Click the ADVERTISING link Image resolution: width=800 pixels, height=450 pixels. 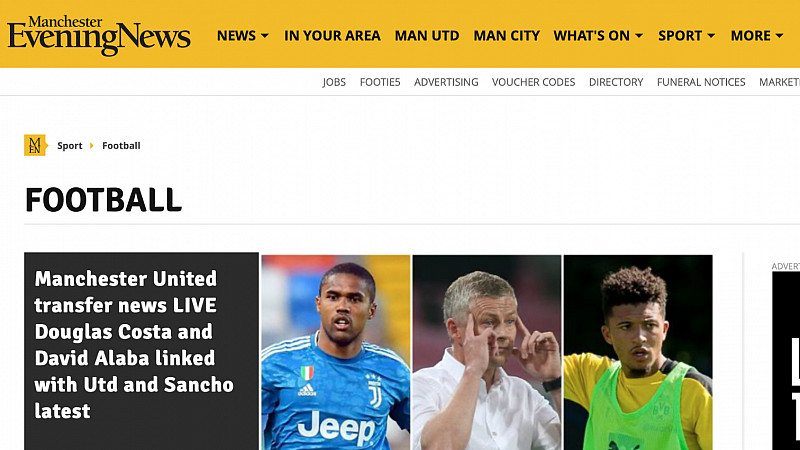coord(446,82)
